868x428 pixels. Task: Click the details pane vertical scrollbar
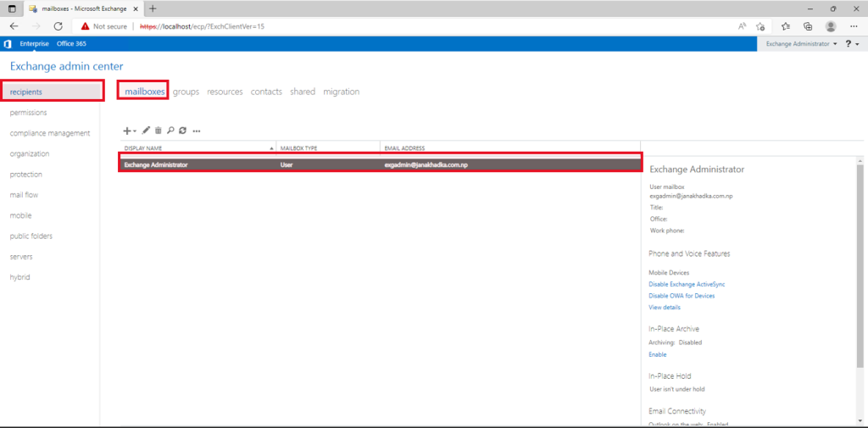click(860, 266)
